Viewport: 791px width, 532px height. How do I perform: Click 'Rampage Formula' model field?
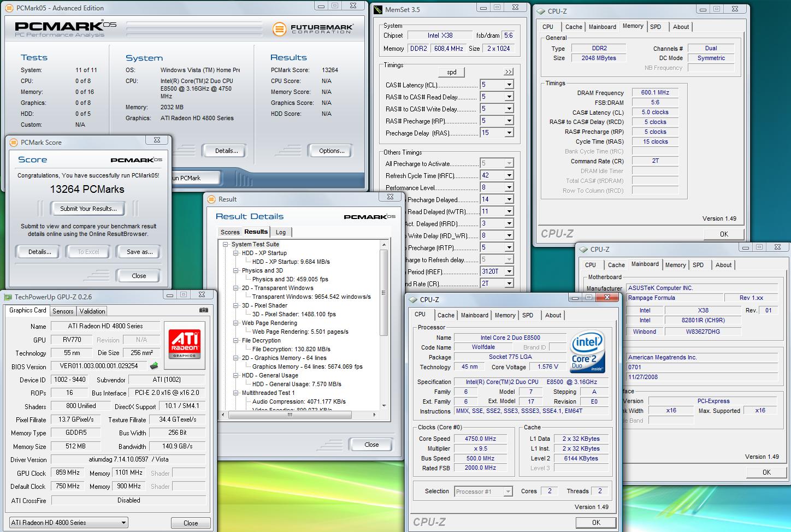[674, 298]
